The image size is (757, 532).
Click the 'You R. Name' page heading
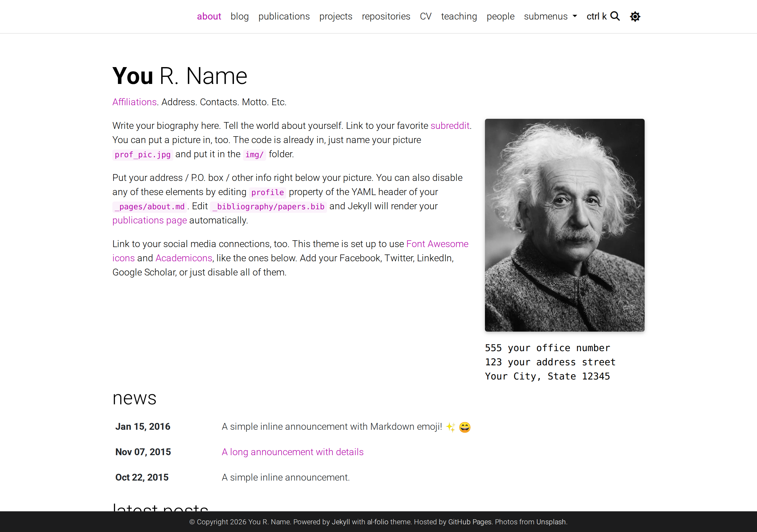click(180, 76)
